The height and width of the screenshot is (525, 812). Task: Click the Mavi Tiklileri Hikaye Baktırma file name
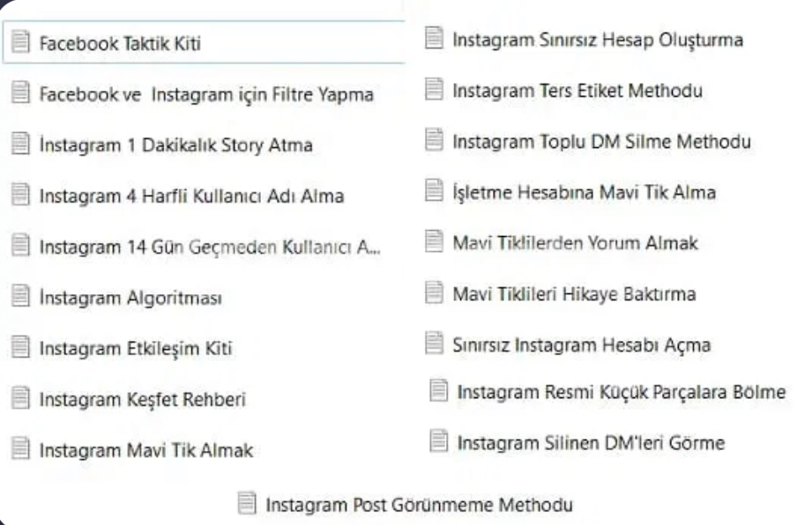[574, 293]
